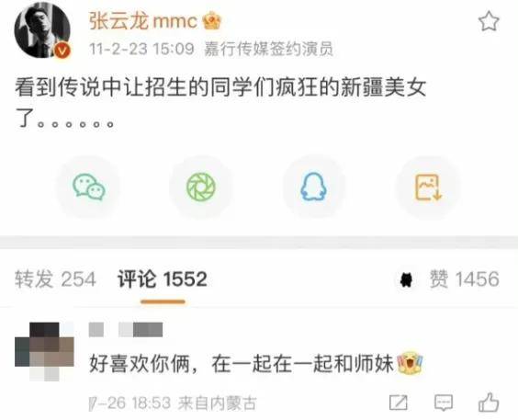
Task: Open the 赞 1456 likes tab
Action: click(464, 278)
